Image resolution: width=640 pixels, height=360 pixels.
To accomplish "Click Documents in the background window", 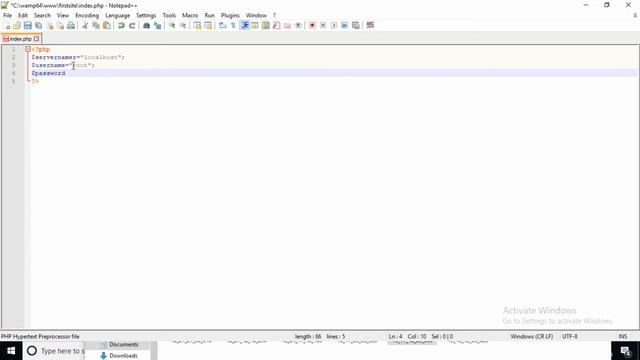I will (x=124, y=345).
